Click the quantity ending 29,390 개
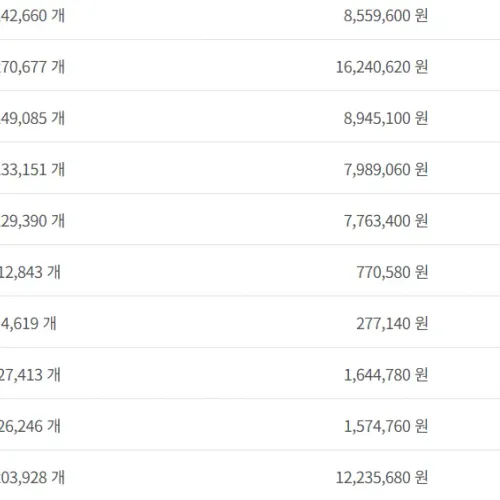Screen dimensions: 500x500 click(32, 221)
